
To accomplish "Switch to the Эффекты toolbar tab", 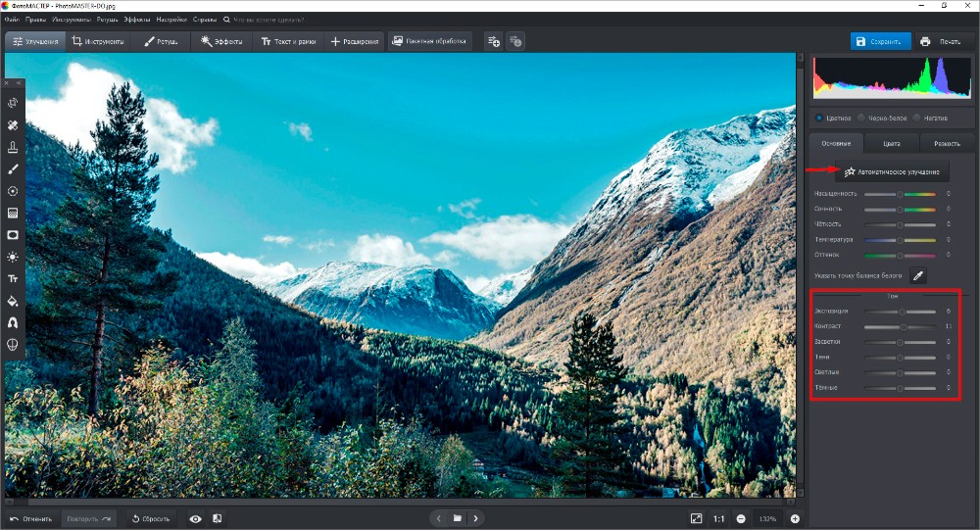I will click(221, 41).
